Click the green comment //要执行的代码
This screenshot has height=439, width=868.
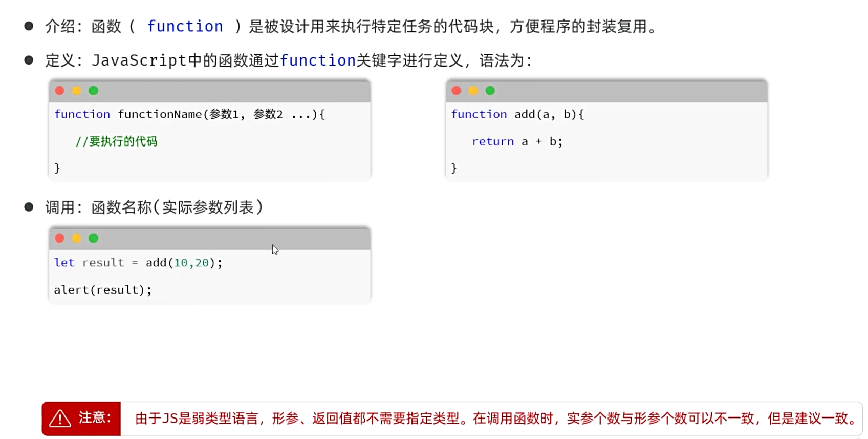click(116, 141)
